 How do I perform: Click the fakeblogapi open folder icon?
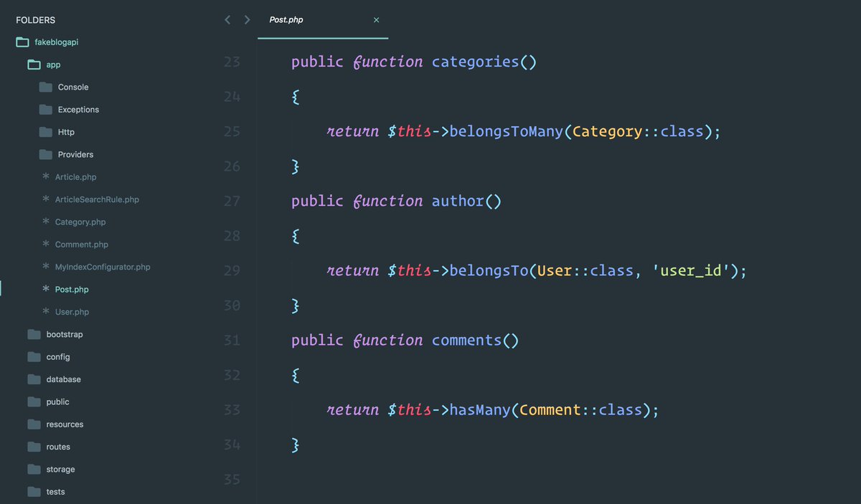tap(22, 42)
